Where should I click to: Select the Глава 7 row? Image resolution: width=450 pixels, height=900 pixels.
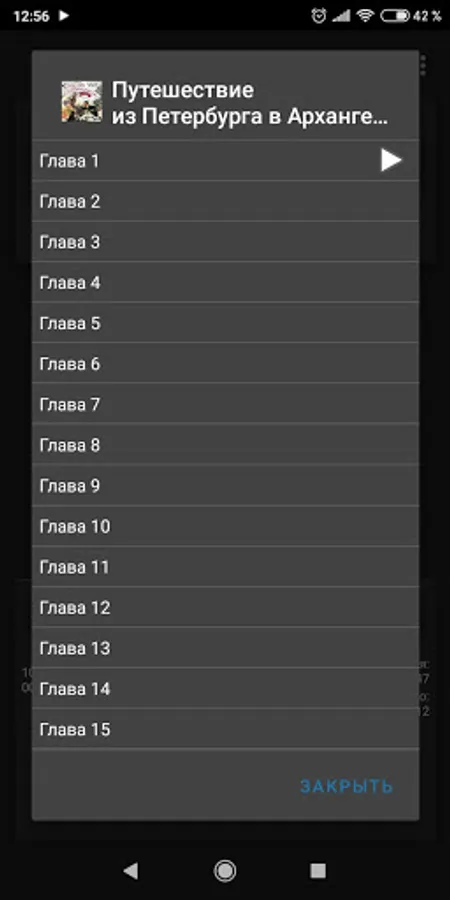225,405
